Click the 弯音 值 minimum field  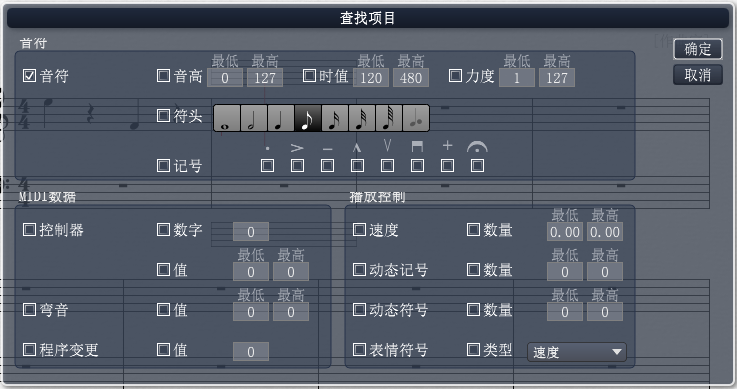pyautogui.click(x=251, y=311)
